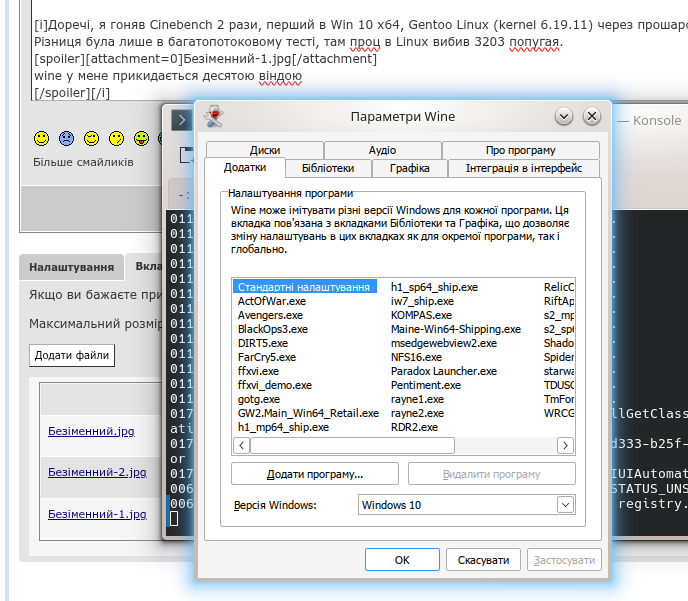This screenshot has height=601, width=688.
Task: Select gotg.exe in the list
Action: click(259, 399)
